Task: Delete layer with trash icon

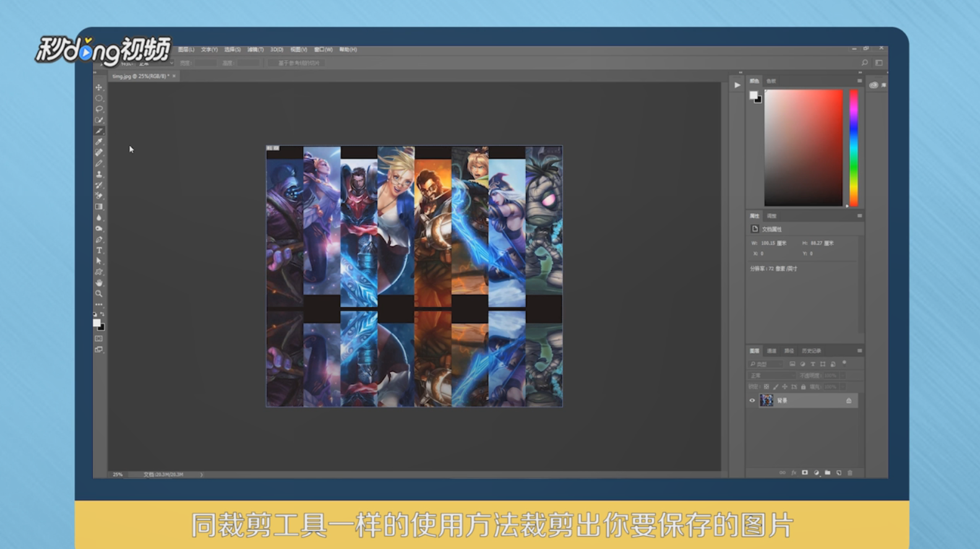Action: pyautogui.click(x=850, y=473)
